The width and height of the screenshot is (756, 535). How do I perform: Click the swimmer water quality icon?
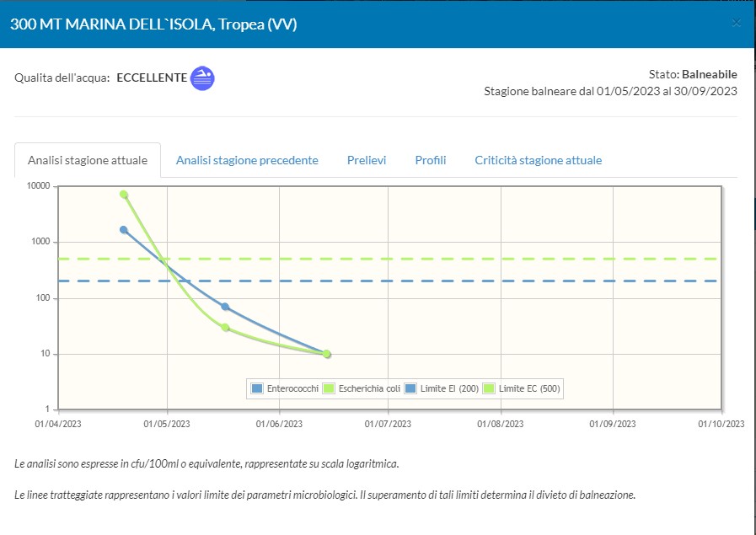pyautogui.click(x=202, y=78)
